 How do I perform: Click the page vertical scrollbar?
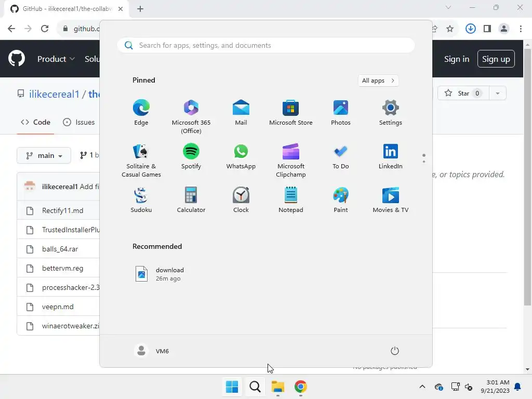coord(527,177)
